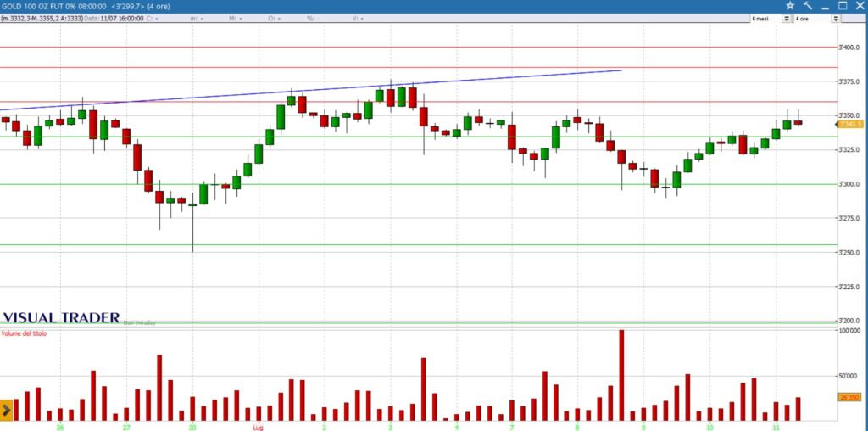Click the "7" date axis label

click(511, 427)
